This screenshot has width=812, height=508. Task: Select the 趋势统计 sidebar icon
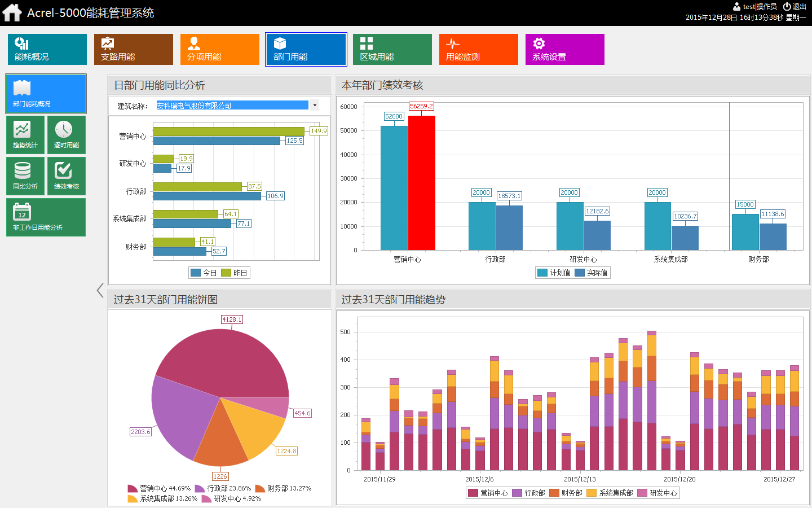point(25,135)
